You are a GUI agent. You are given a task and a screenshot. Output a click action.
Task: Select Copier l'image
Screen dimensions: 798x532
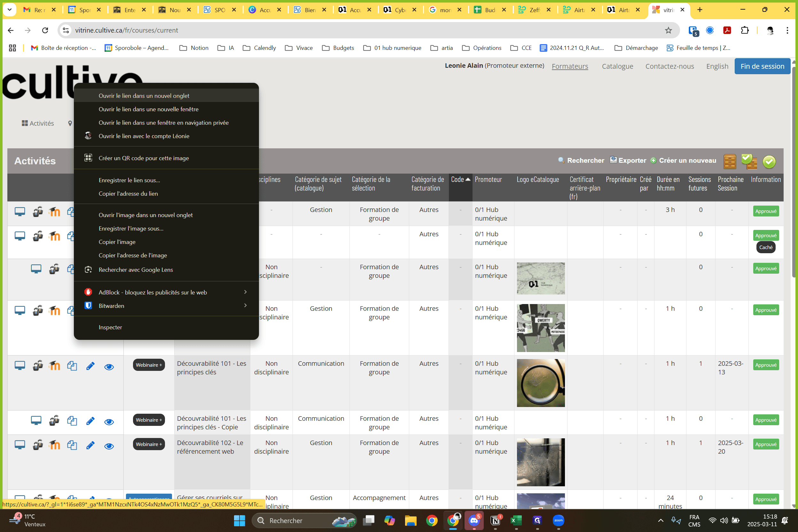[x=166, y=242]
